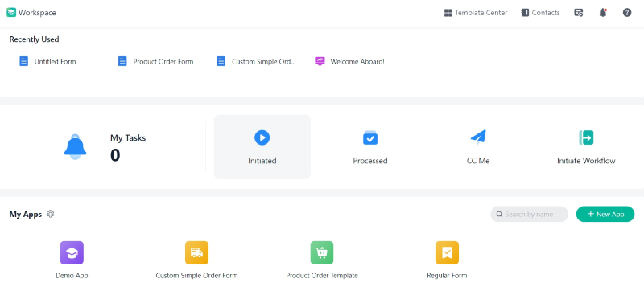Viewport: 644px width, 291px height.
Task: Focus the Search by name field
Action: (x=529, y=214)
